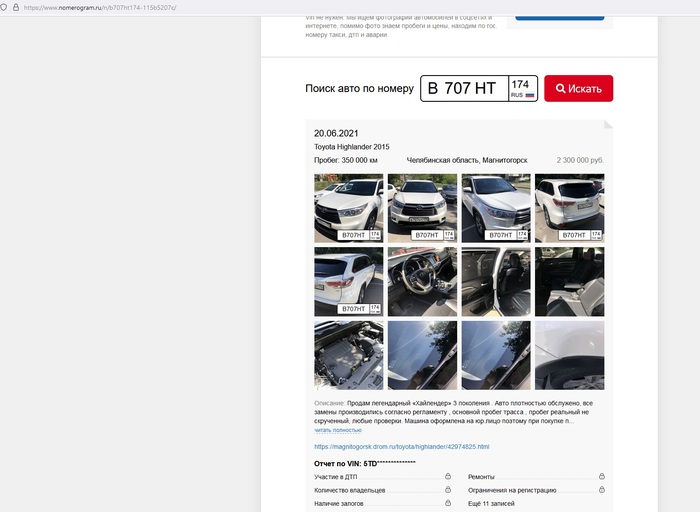Open the rear view car photo in first row
Image resolution: width=700 pixels, height=512 pixels.
(570, 208)
